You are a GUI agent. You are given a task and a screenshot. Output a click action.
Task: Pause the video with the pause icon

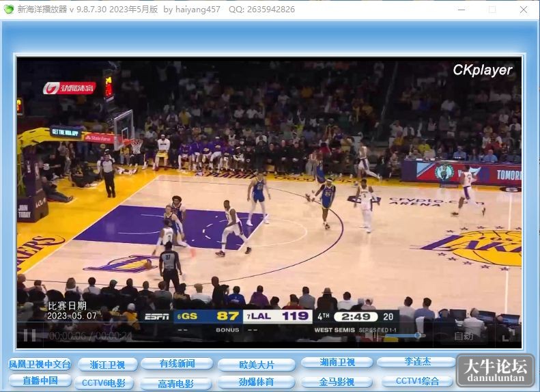29,335
